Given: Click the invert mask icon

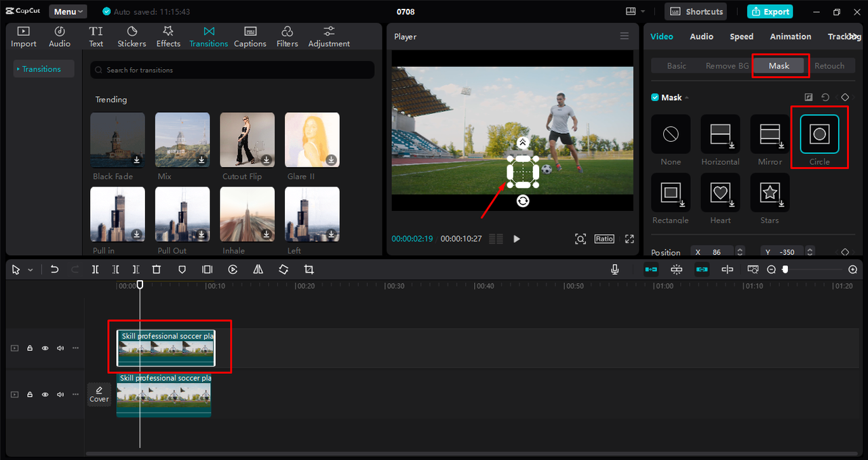Looking at the screenshot, I should coord(808,98).
